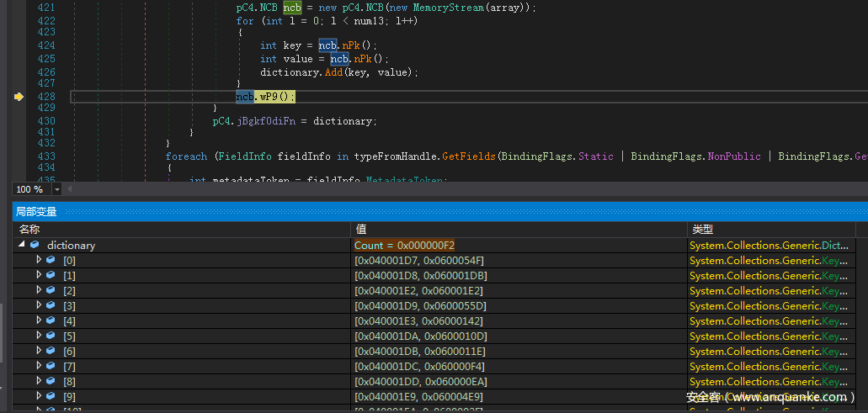Click the cube icon next to [8]
868x413 pixels.
(x=51, y=381)
